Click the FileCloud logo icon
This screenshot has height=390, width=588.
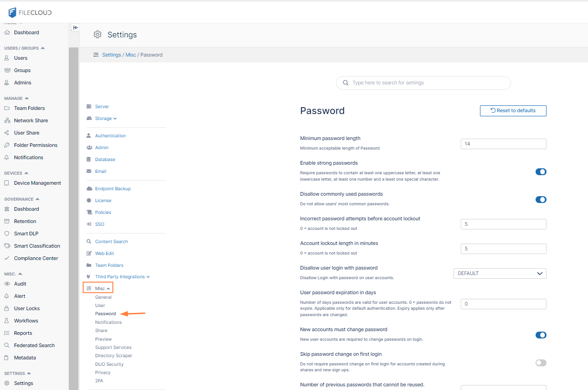[12, 12]
